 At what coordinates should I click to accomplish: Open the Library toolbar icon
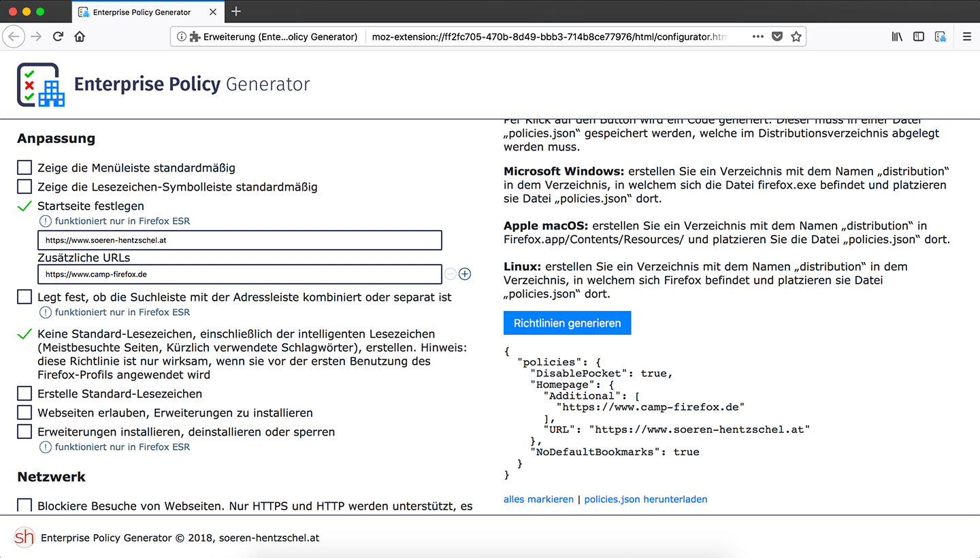(897, 37)
